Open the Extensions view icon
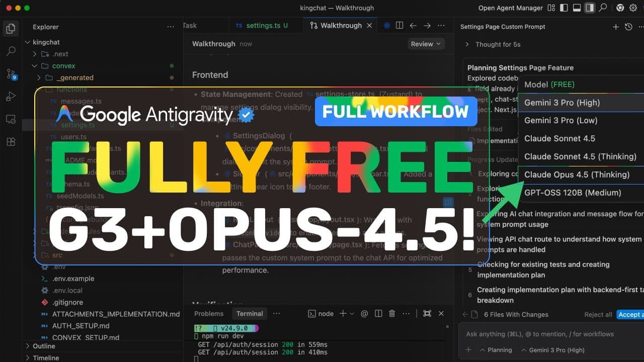The width and height of the screenshot is (644, 362). coord(11,142)
